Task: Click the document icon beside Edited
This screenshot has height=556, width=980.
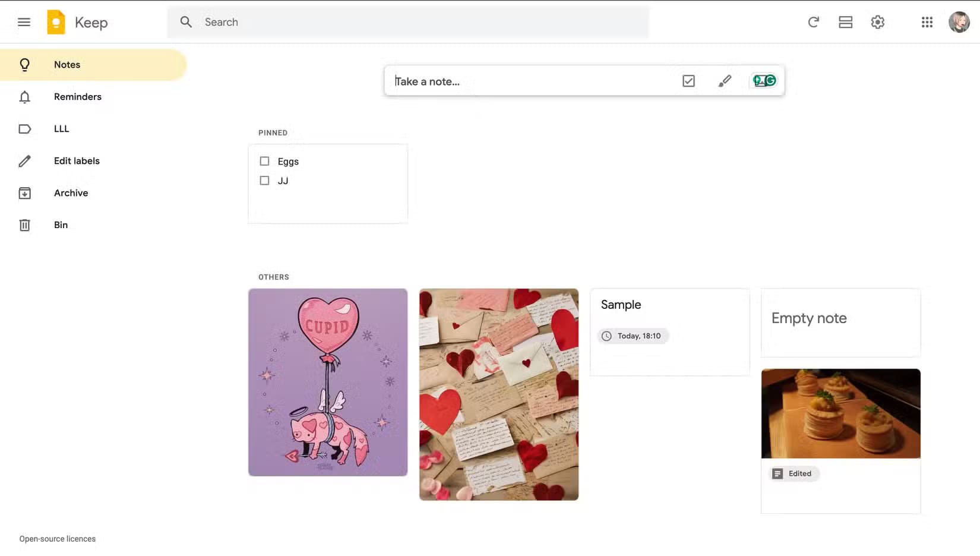Action: click(x=777, y=473)
